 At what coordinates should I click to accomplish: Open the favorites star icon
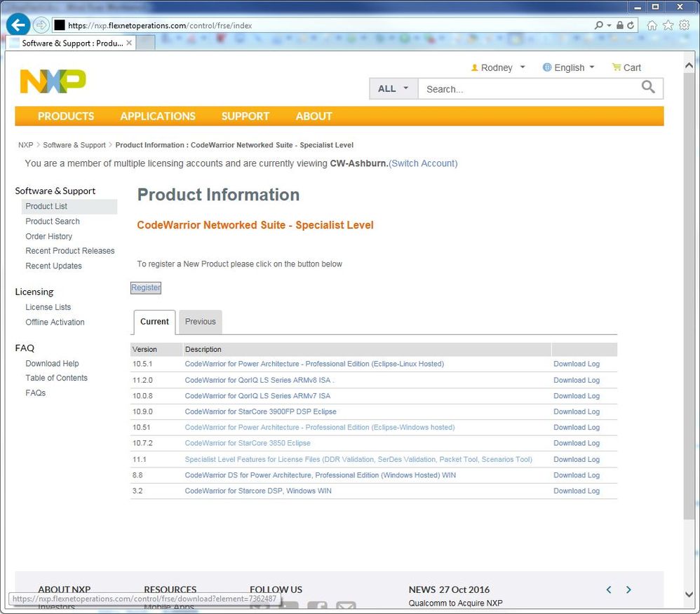click(x=668, y=25)
